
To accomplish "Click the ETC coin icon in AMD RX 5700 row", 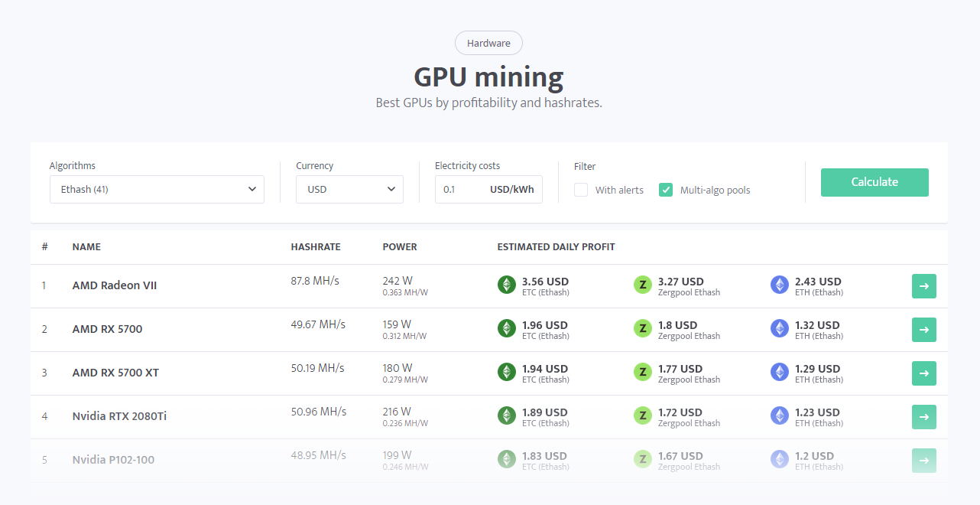I will [x=507, y=328].
